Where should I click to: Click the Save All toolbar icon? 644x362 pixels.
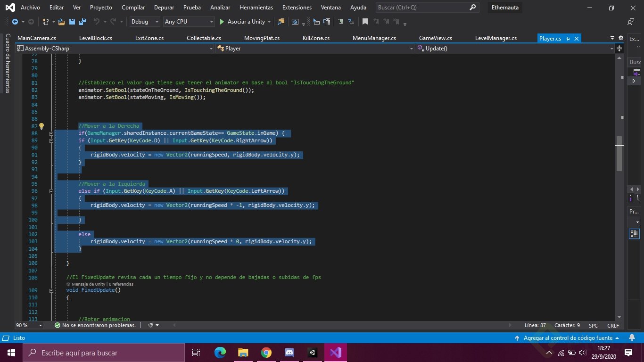tap(83, 22)
